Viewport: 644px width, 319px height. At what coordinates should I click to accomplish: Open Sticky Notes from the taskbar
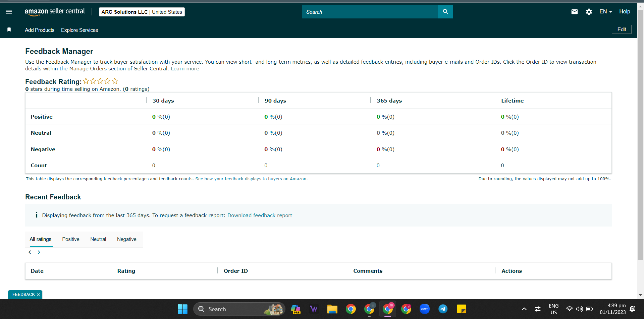[462, 309]
